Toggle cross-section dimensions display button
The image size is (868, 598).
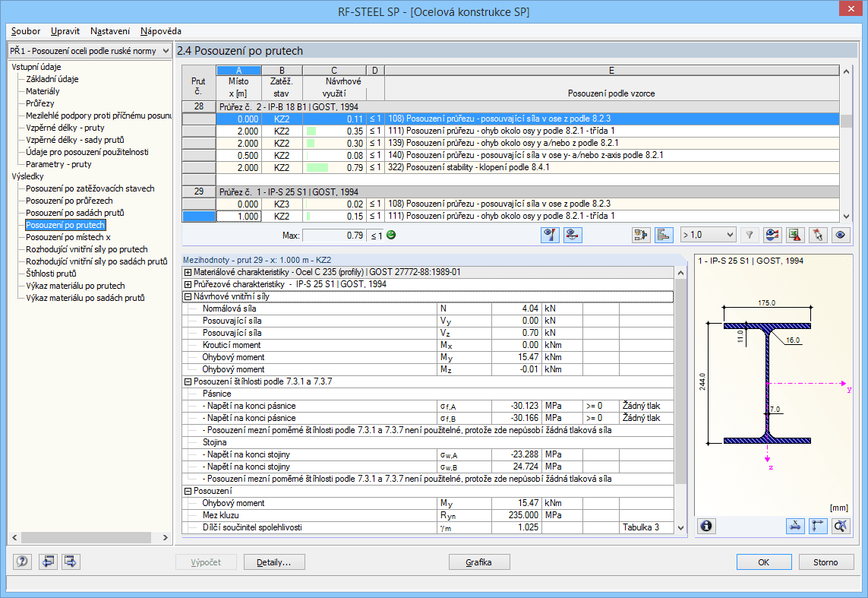coord(796,526)
